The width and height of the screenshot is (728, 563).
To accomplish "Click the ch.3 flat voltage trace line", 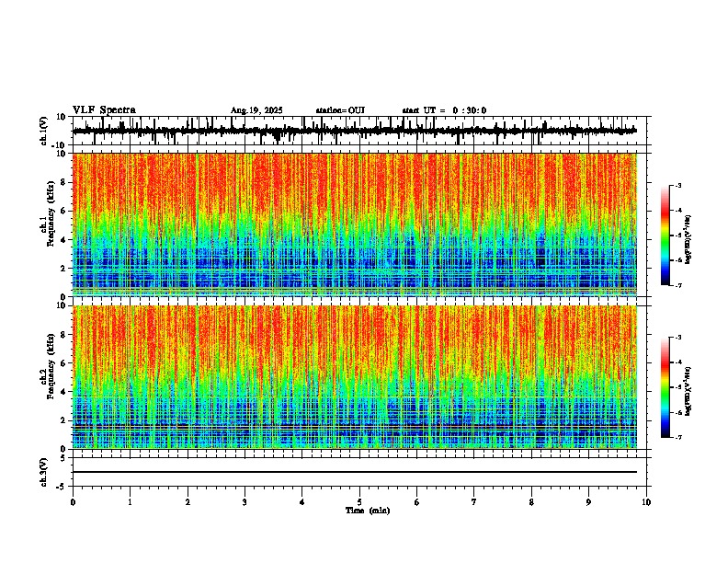I will (354, 472).
